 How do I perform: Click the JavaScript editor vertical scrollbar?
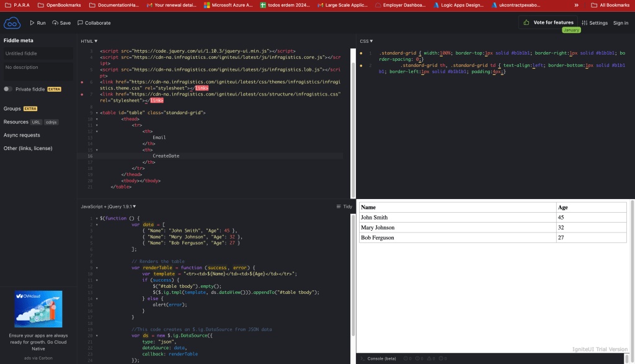pos(353,275)
